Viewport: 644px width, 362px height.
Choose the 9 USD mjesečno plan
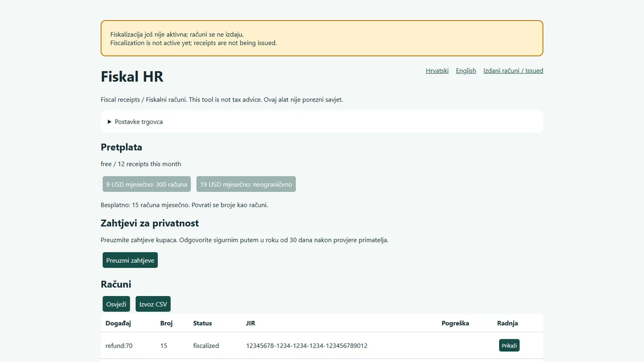146,184
